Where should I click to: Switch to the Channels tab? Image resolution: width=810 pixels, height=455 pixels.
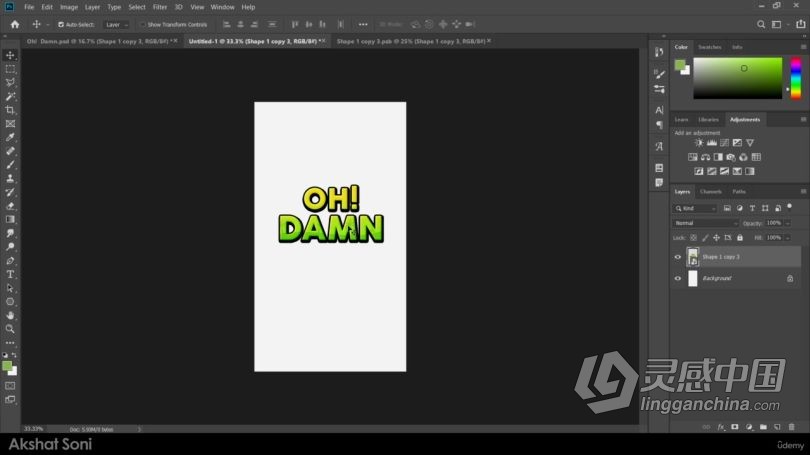pos(710,192)
